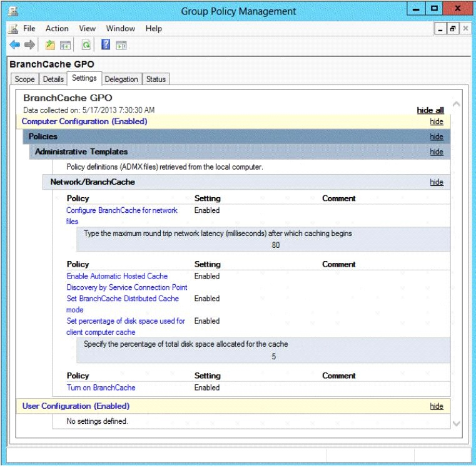Screen dimensions: 476x467
Task: Click the Computer Configuration (Enabled) heading
Action: tap(84, 121)
